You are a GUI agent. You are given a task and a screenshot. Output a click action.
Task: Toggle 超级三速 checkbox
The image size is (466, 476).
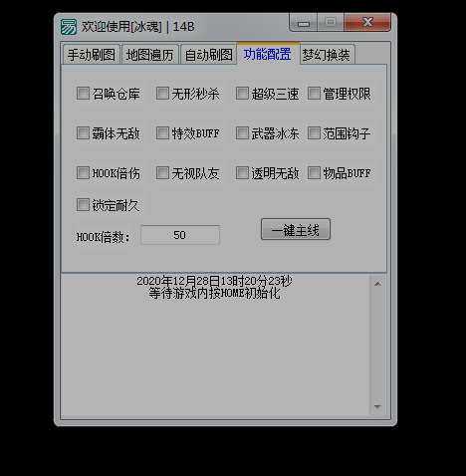(242, 94)
